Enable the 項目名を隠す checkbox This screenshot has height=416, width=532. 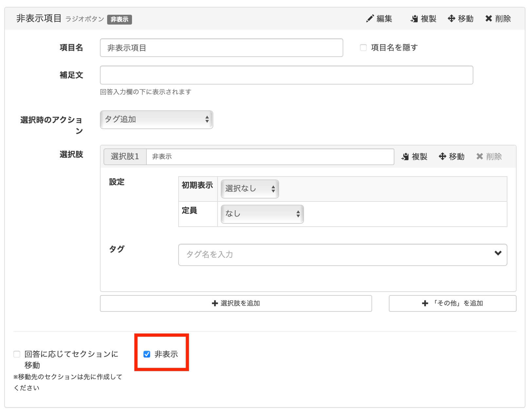[x=363, y=48]
